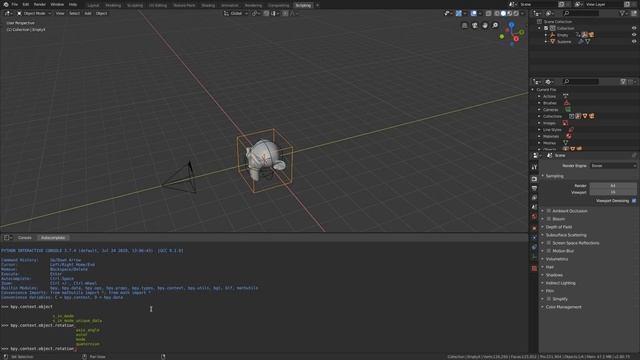Toggle X-ray mode in viewport header
Image resolution: width=640 pixels, height=360 pixels.
coord(489,13)
